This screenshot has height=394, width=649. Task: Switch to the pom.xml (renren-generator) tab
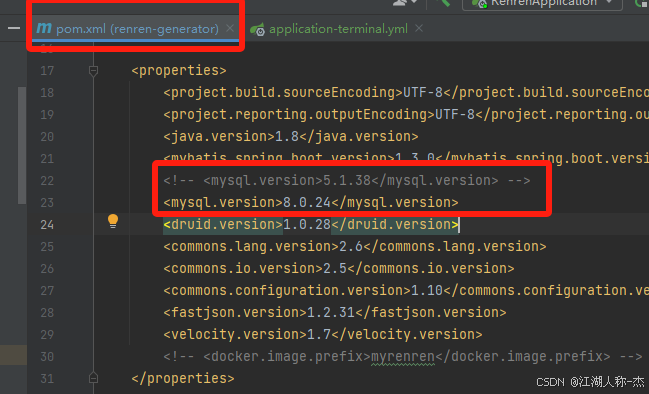click(x=137, y=29)
